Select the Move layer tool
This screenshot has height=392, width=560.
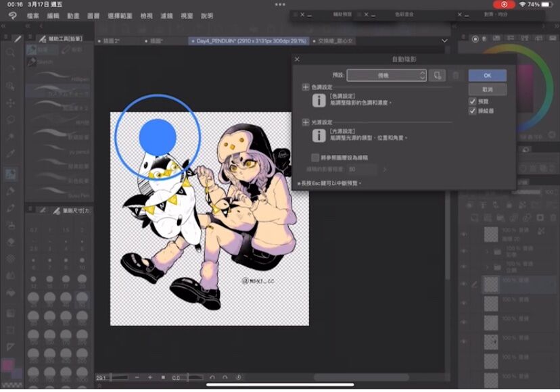click(x=10, y=103)
